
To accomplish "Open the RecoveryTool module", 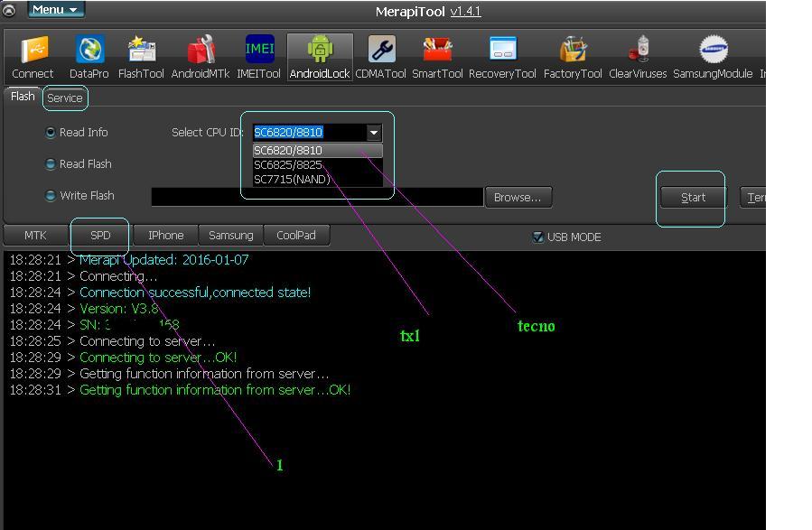I will 502,58.
